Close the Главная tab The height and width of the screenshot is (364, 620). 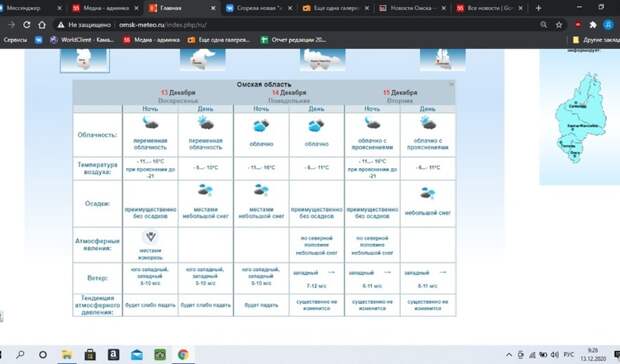point(213,8)
